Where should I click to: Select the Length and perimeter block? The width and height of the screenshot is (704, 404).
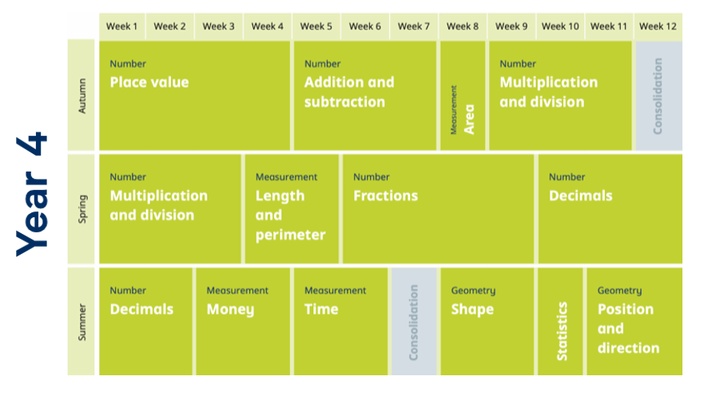point(292,209)
